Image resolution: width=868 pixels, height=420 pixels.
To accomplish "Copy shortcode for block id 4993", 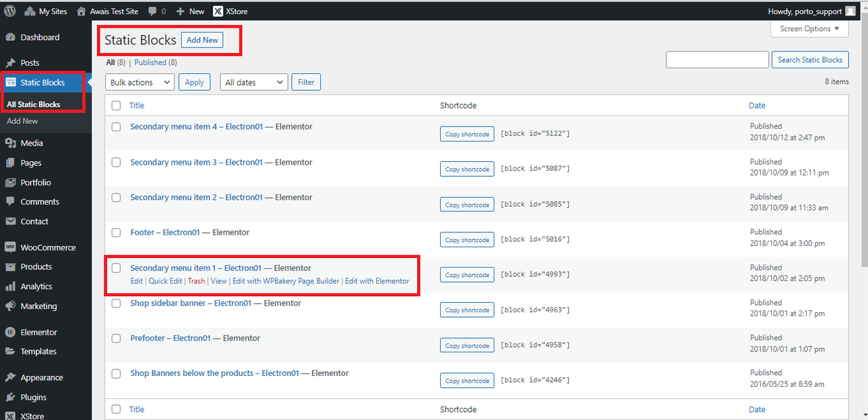I will coord(467,275).
